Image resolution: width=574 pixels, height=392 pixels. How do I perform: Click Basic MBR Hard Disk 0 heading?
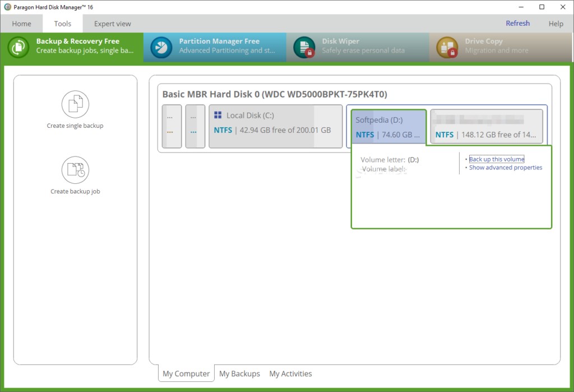tap(275, 94)
